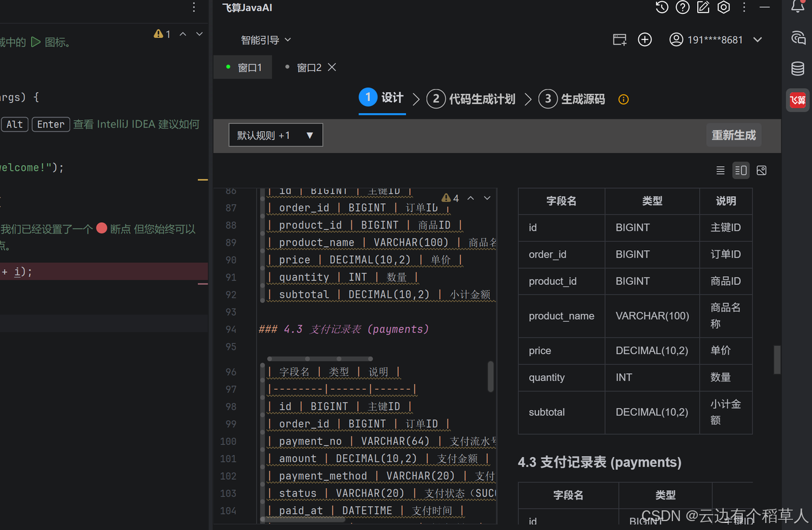Click the "order_id" cell in the preview table
Viewport: 812px width, 530px height.
coord(561,254)
